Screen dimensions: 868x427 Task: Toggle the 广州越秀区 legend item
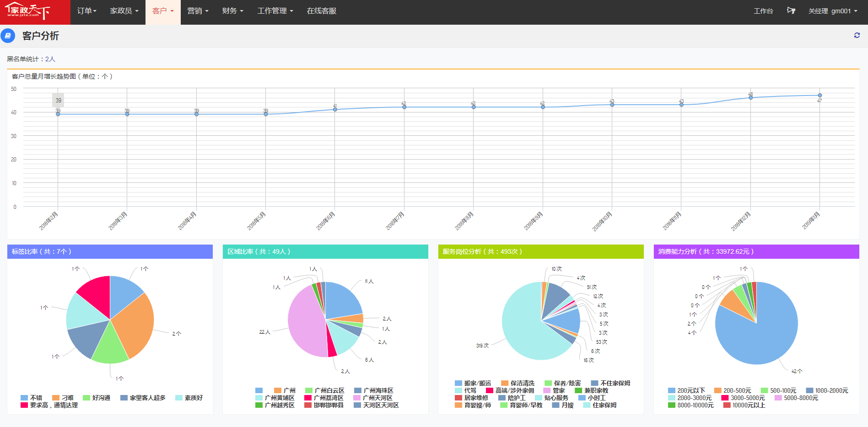click(x=275, y=405)
